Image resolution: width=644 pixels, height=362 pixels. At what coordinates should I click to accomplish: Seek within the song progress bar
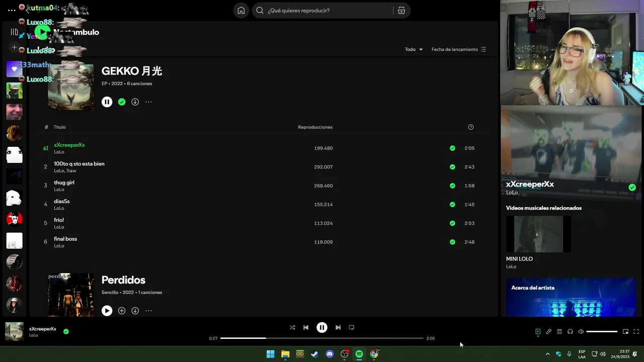click(322, 338)
